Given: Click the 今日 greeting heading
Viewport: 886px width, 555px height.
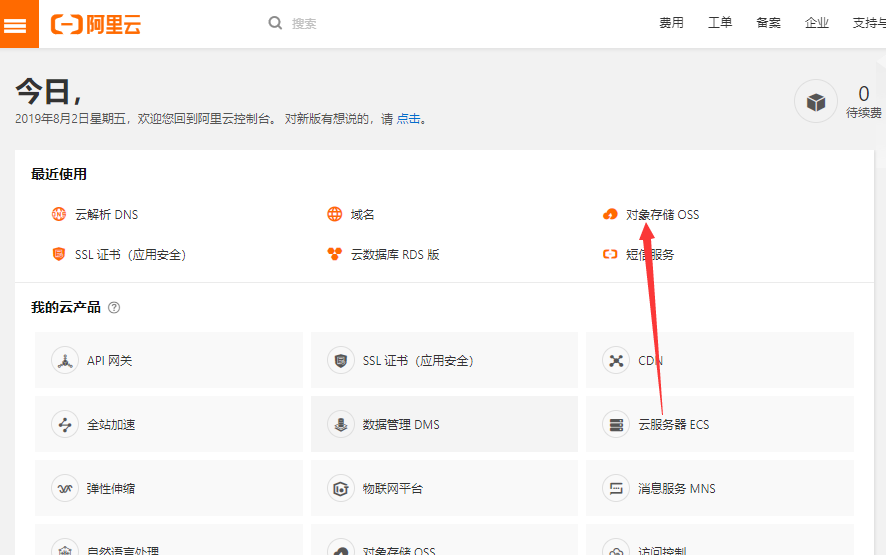Looking at the screenshot, I should click(49, 92).
